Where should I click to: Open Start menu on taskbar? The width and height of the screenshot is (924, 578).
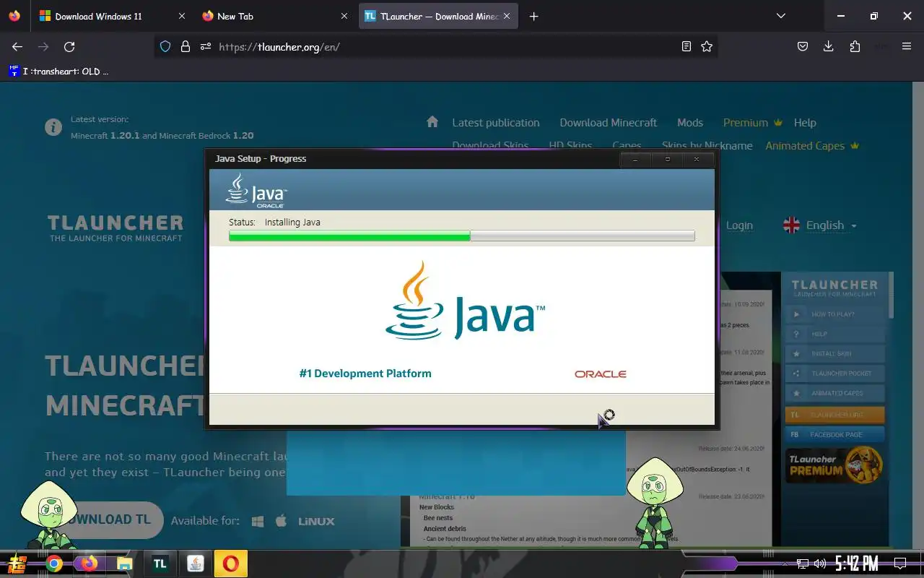click(x=17, y=564)
